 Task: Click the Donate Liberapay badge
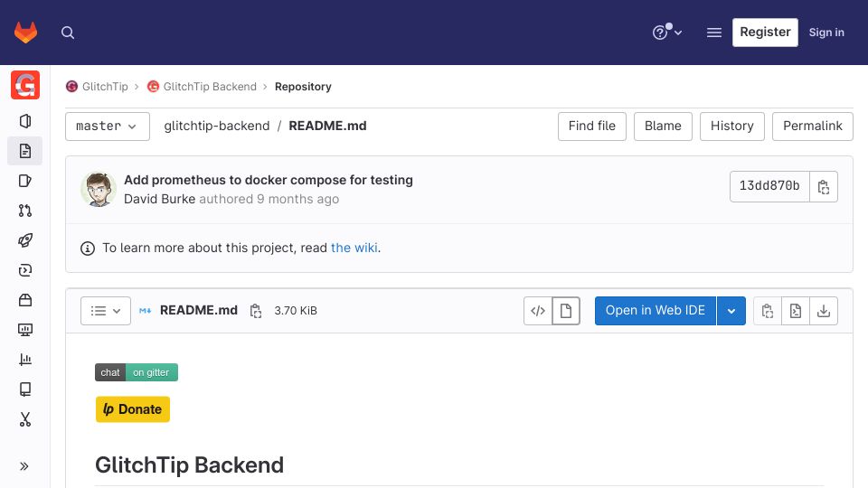(x=133, y=409)
